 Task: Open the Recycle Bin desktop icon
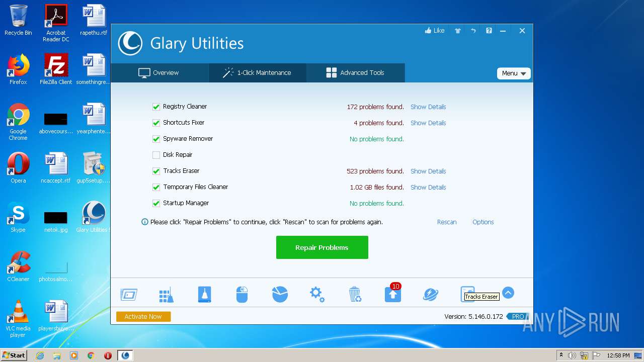point(18,20)
